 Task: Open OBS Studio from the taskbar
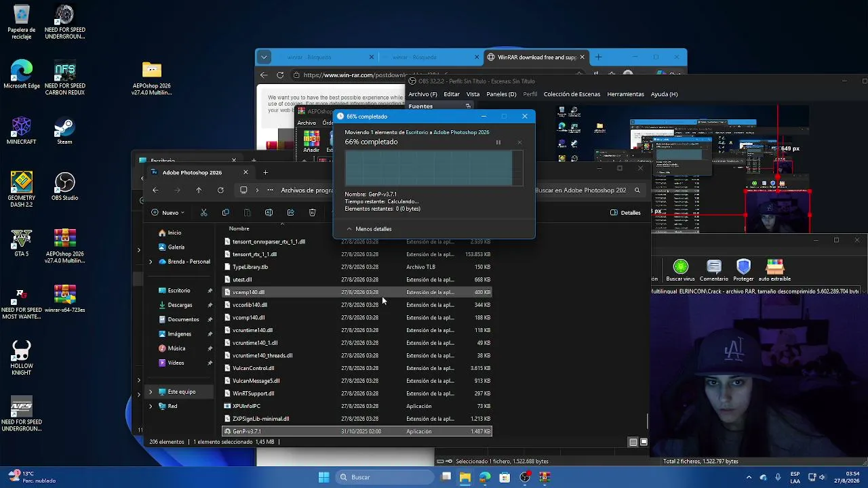(524, 477)
